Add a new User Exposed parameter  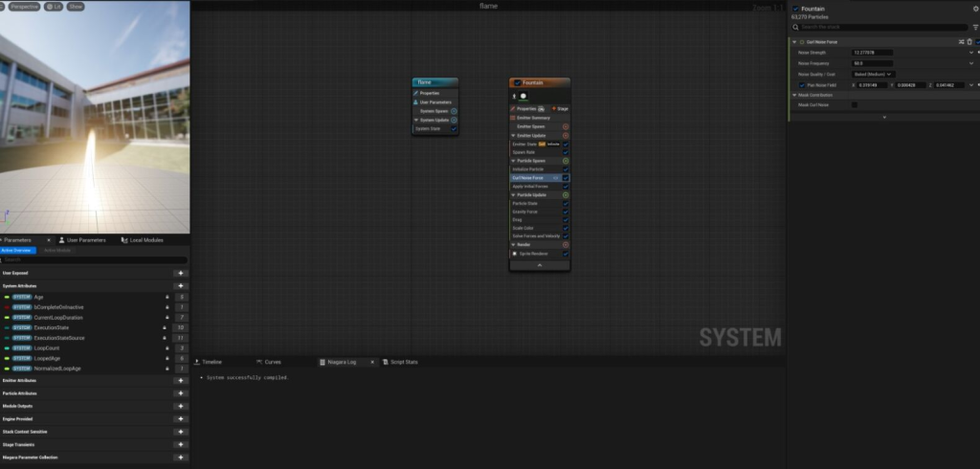click(181, 273)
